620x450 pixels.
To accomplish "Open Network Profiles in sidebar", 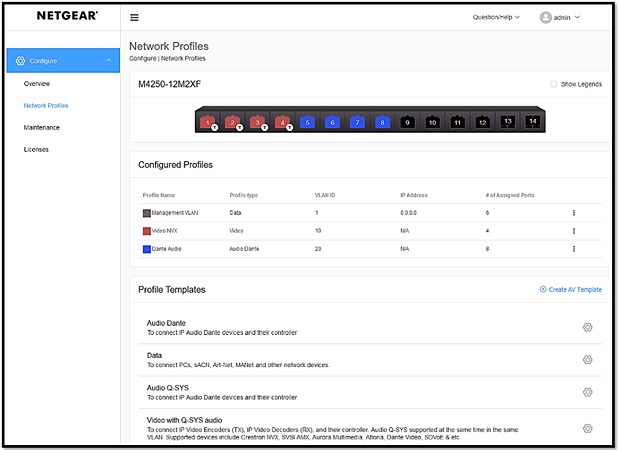I will [46, 106].
